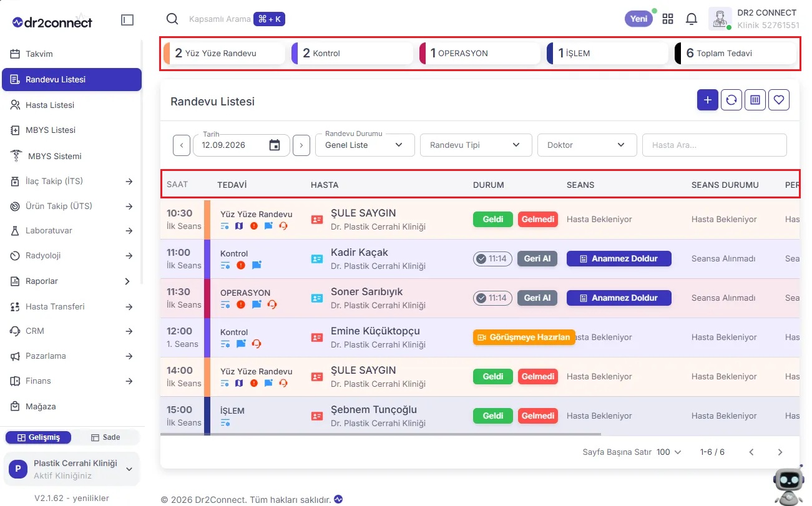Click patient card icon for Şebnem Tunçoğlu
This screenshot has height=506, width=812.
coord(317,416)
